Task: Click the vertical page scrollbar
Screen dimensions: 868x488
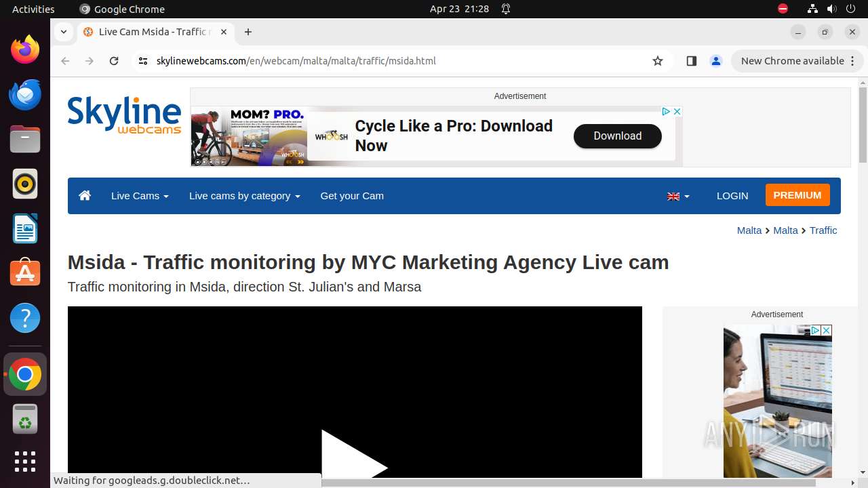Action: tap(863, 125)
